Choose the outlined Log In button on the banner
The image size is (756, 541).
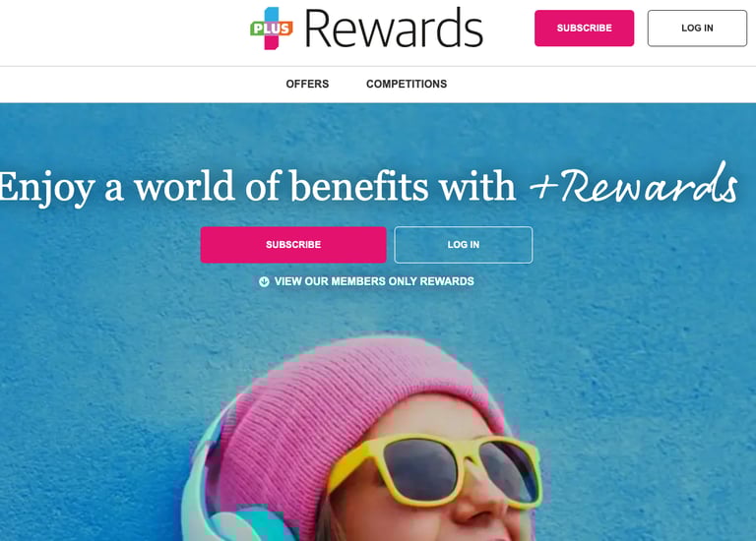(x=464, y=245)
